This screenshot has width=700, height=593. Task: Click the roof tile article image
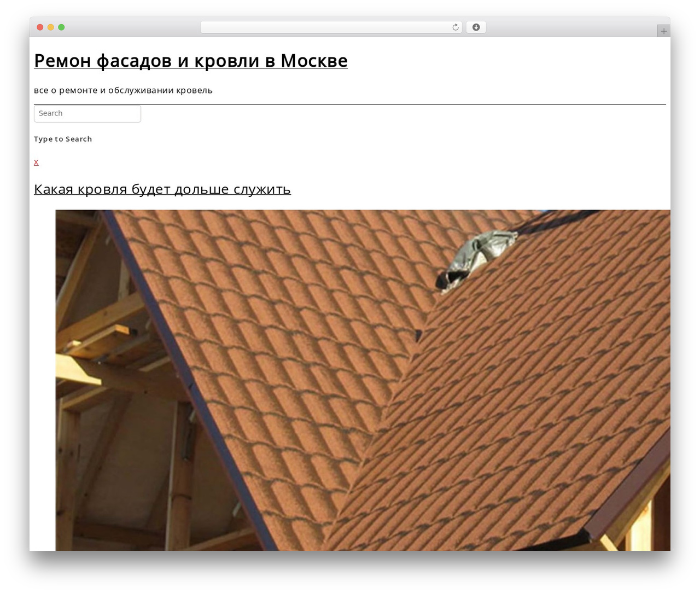(363, 380)
